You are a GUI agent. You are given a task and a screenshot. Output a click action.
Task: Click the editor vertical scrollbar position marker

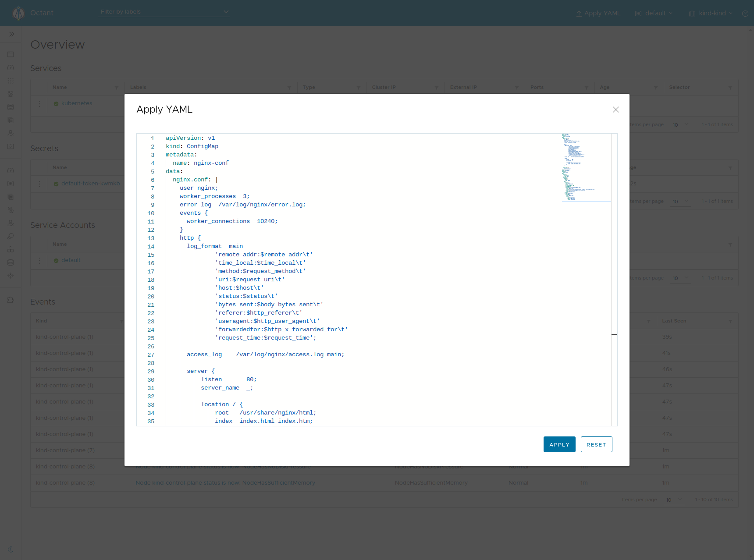[614, 334]
